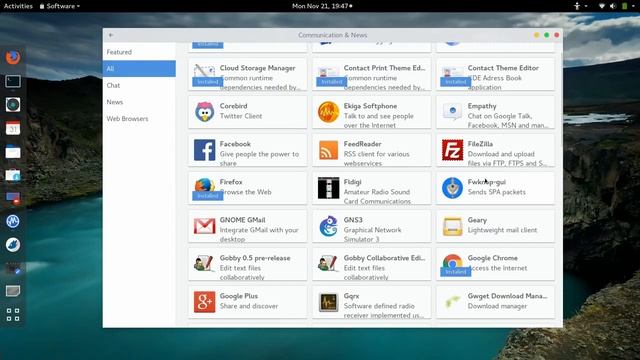This screenshot has height=360, width=640.
Task: Open the GNOME GMail icon
Action: point(204,226)
